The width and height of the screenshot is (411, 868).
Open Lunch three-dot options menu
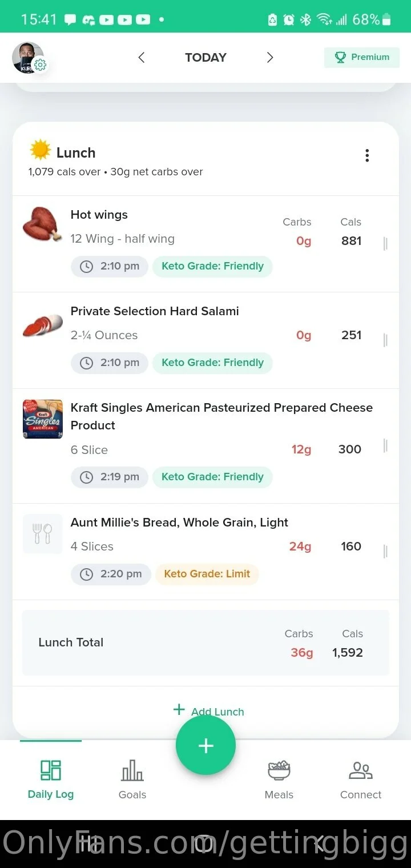[x=367, y=155]
